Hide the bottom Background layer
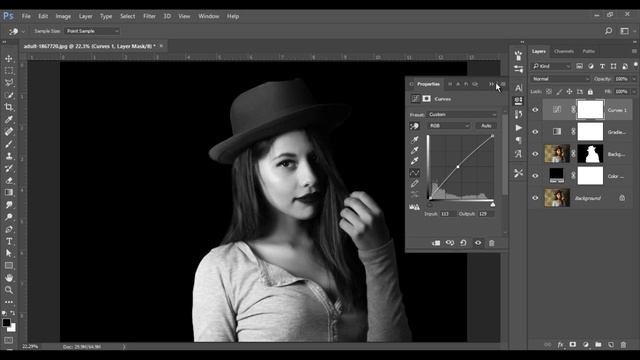Image resolution: width=640 pixels, height=360 pixels. (x=536, y=198)
